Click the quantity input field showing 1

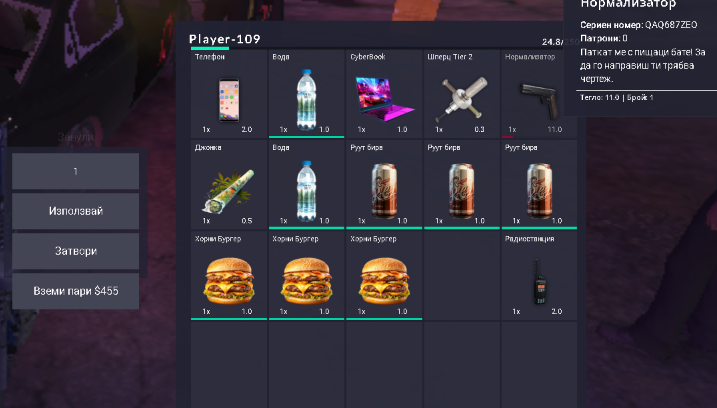click(75, 171)
